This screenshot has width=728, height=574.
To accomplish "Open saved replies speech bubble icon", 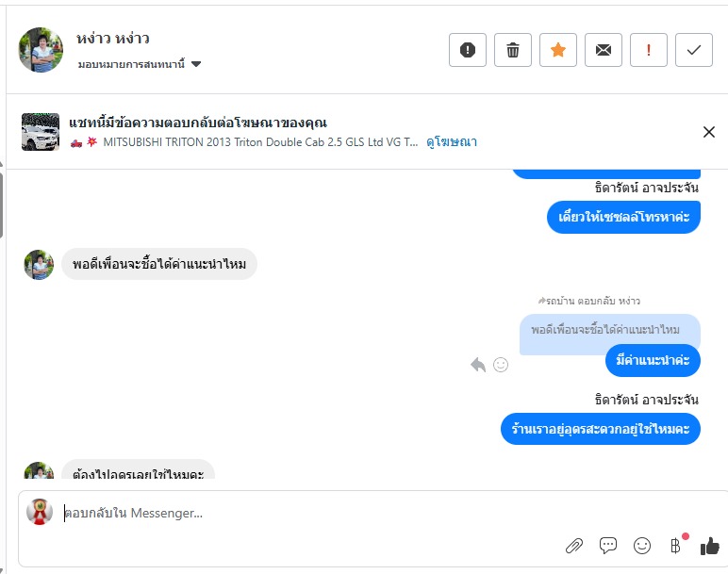I will pos(608,546).
